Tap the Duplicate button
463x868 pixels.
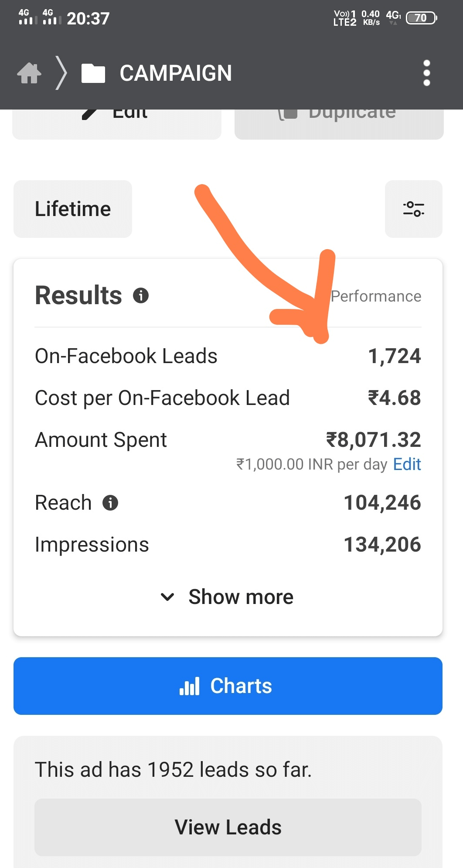(x=339, y=124)
